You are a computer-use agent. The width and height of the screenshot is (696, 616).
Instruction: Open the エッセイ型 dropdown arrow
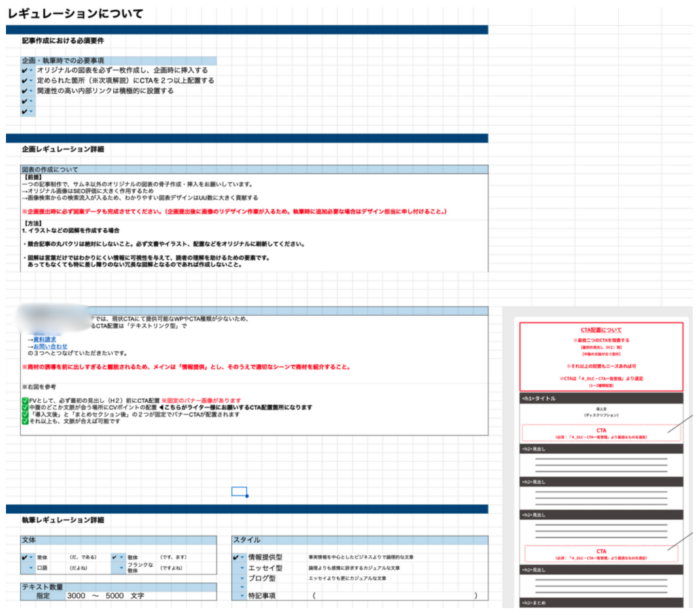(x=243, y=568)
